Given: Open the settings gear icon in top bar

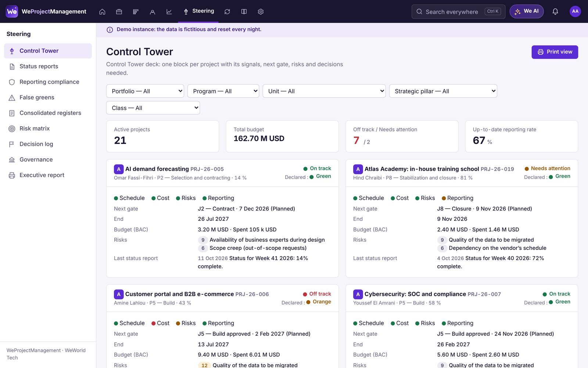Looking at the screenshot, I should click(261, 12).
